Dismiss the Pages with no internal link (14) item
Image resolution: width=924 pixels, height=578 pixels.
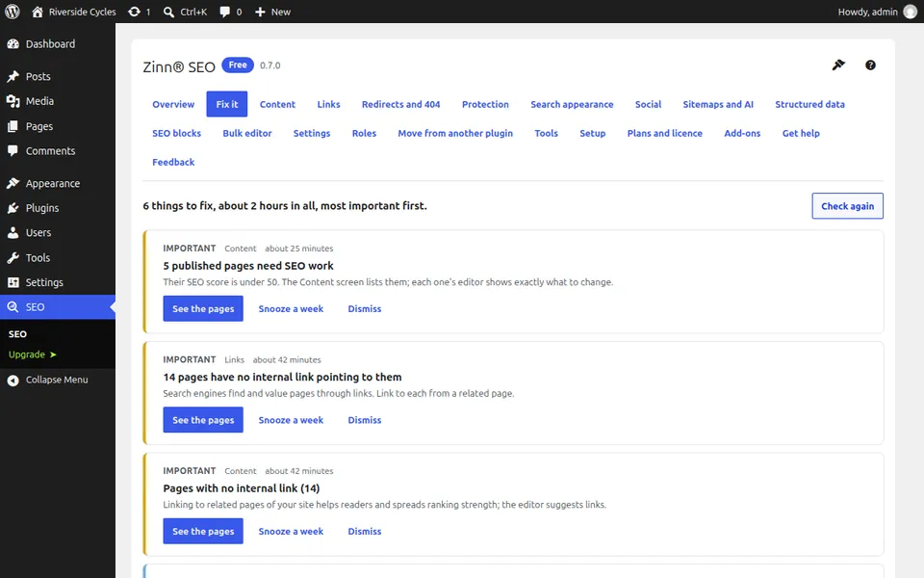[364, 532]
